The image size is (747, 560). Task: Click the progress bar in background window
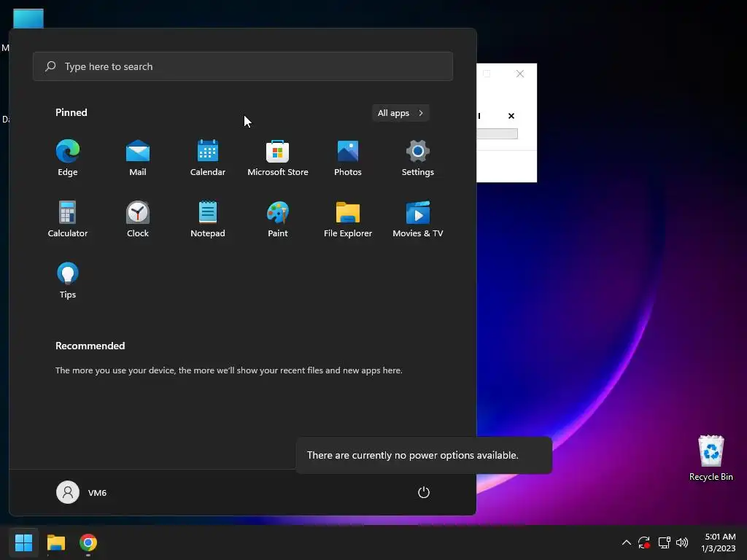(x=497, y=134)
